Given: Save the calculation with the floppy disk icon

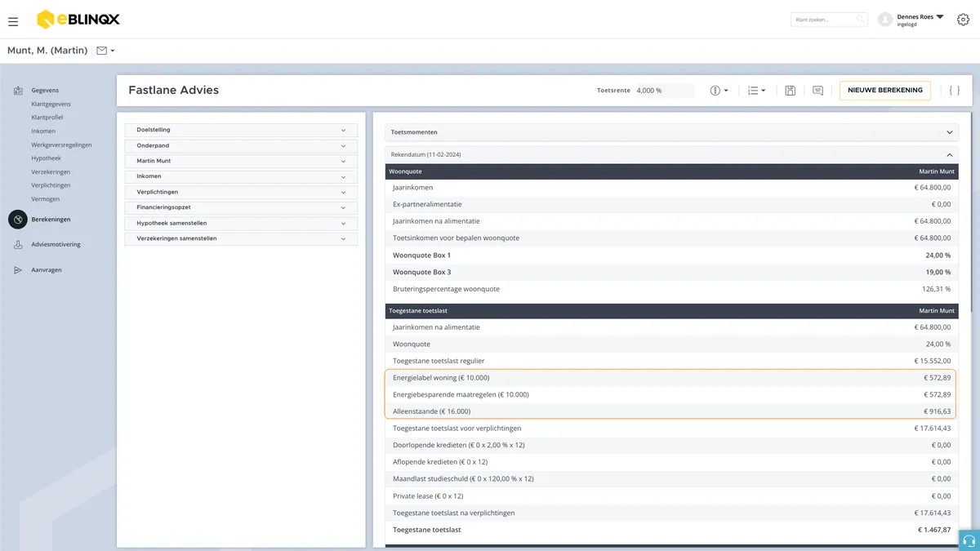Looking at the screenshot, I should tap(790, 91).
